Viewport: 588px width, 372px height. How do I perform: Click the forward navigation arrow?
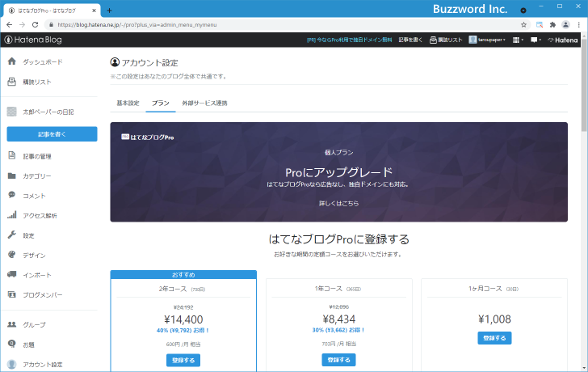(22, 25)
